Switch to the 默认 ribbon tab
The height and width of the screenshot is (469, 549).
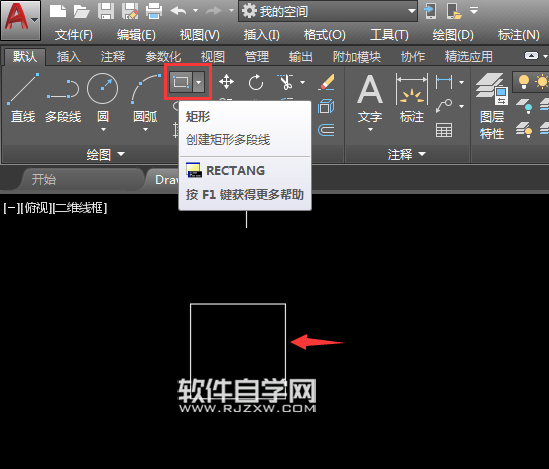[x=25, y=56]
